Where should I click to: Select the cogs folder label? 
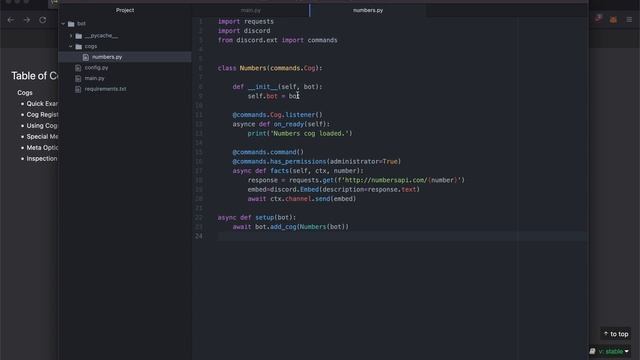pos(91,47)
